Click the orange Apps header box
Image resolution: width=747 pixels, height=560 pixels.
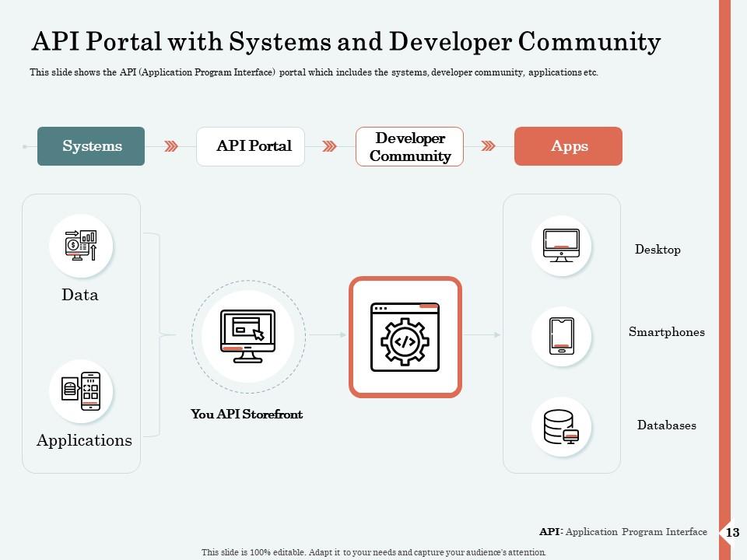click(568, 146)
